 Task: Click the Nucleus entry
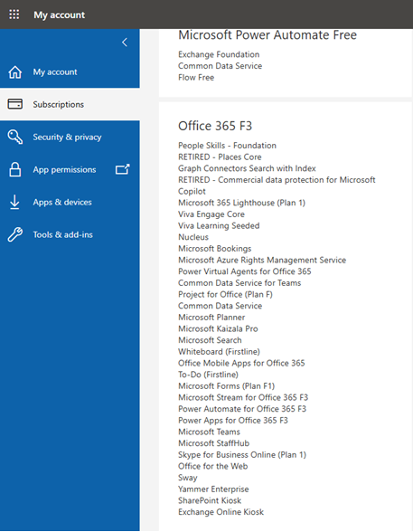[193, 237]
